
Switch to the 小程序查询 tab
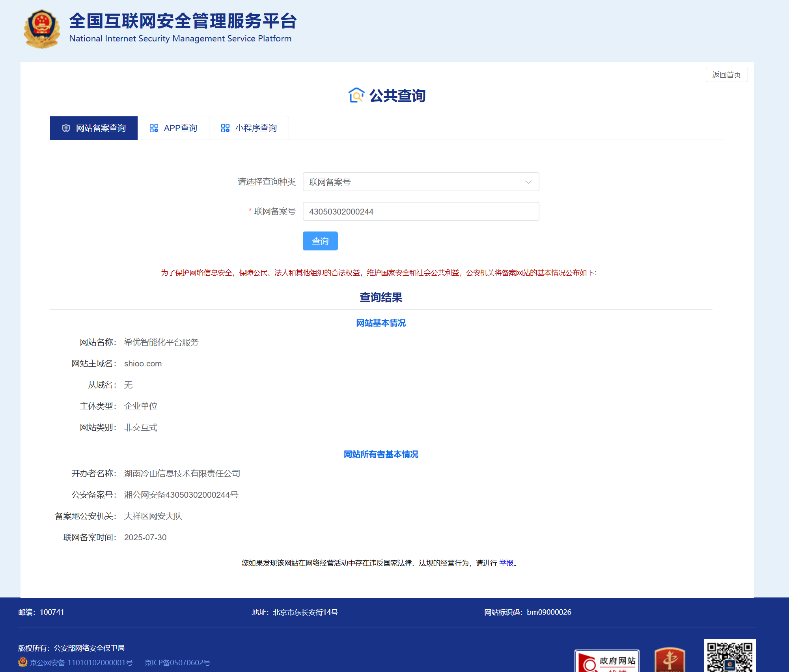coord(249,128)
